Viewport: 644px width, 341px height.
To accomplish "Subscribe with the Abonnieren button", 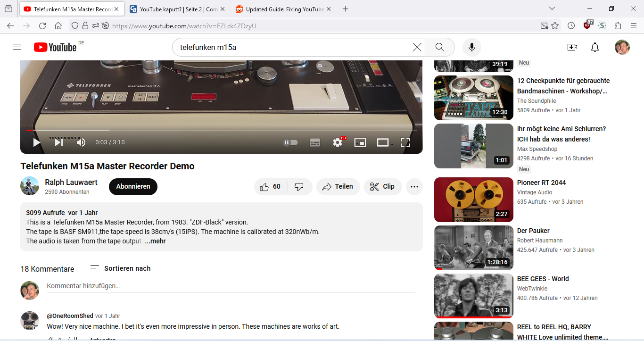I will click(133, 187).
